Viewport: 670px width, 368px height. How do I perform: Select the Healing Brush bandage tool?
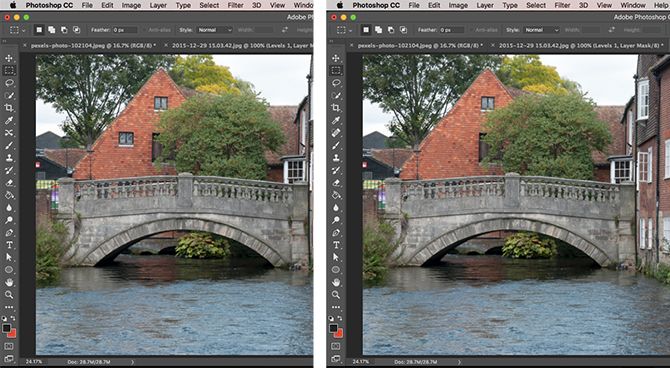(x=336, y=133)
